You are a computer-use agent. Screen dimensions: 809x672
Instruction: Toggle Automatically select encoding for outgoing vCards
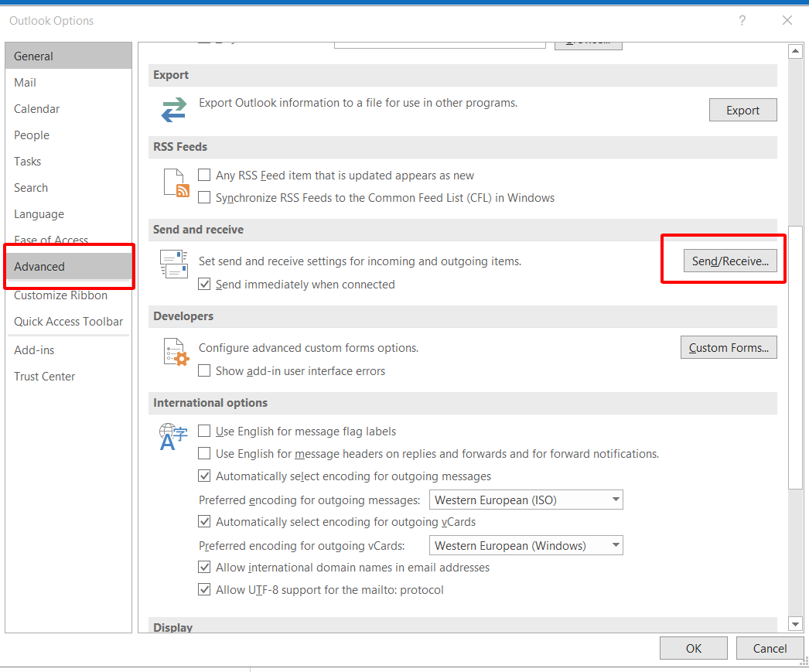pyautogui.click(x=204, y=521)
